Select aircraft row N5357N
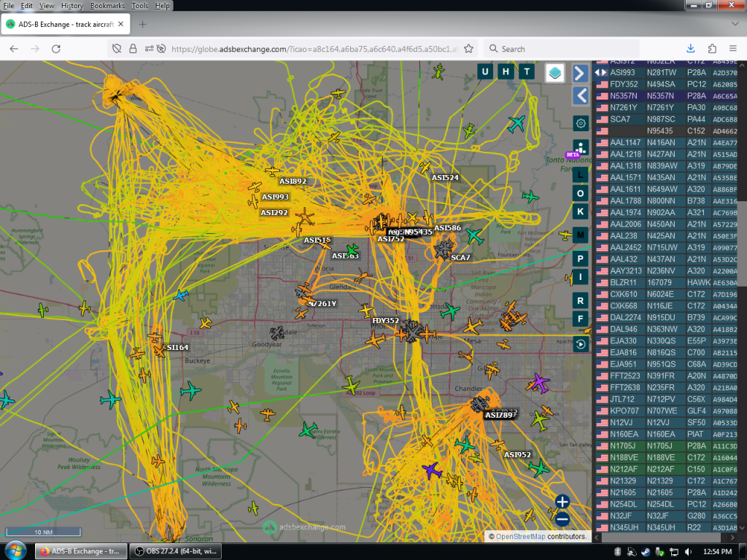The height and width of the screenshot is (560, 747). point(667,96)
